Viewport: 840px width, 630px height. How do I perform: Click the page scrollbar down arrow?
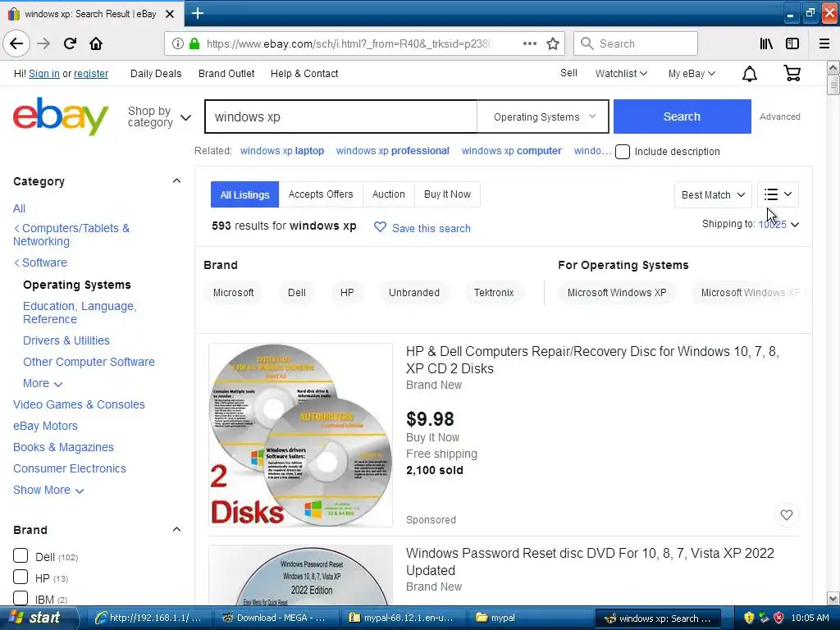click(x=833, y=598)
